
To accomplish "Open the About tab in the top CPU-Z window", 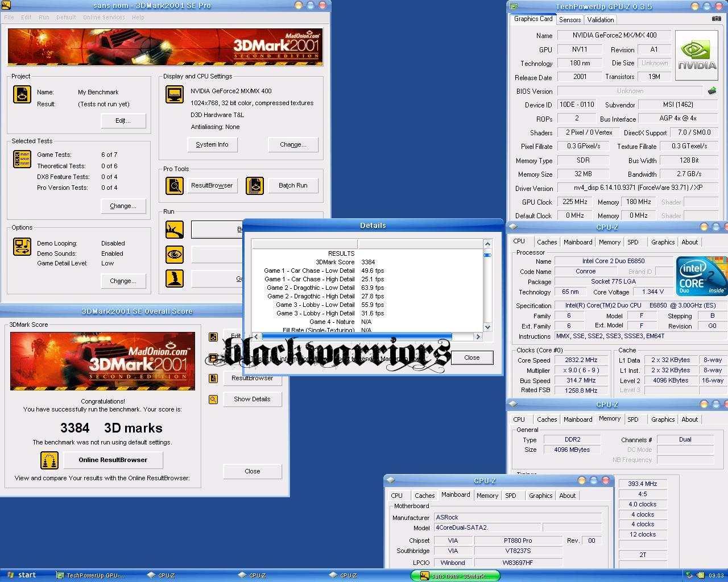I will 689,242.
